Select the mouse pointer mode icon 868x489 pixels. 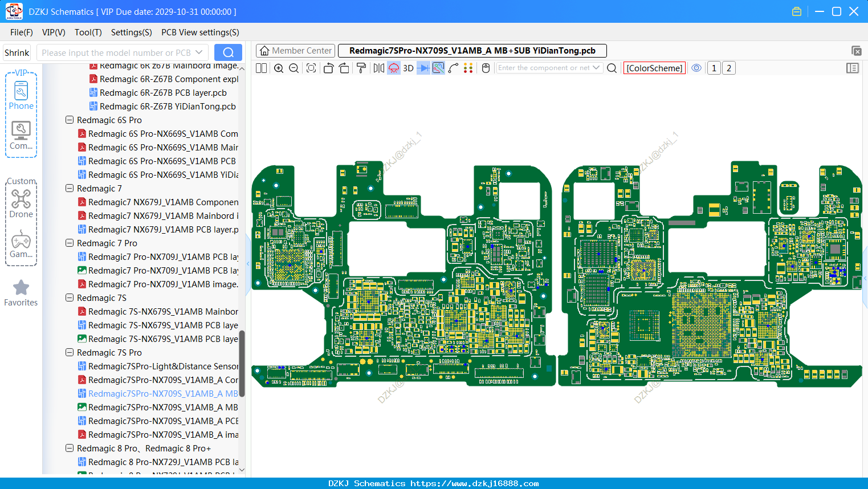[486, 68]
